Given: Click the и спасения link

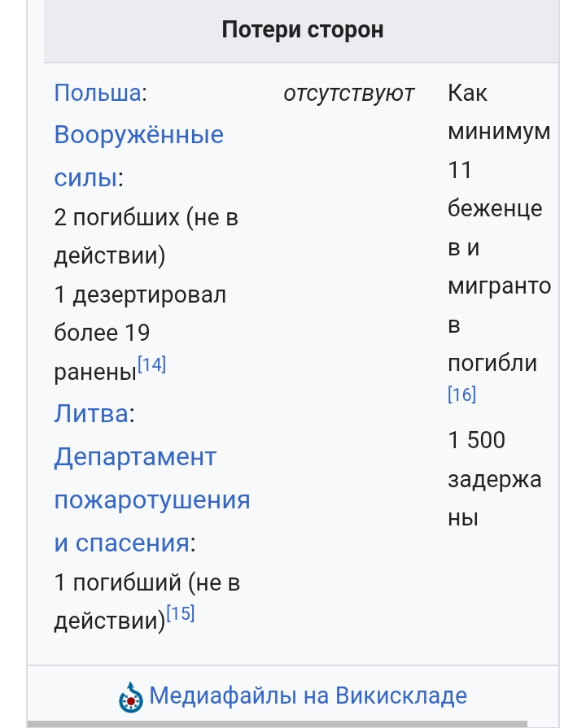Looking at the screenshot, I should coord(122,543).
